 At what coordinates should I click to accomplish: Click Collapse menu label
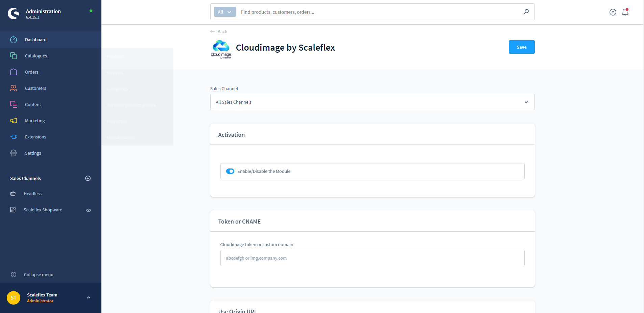click(x=39, y=275)
